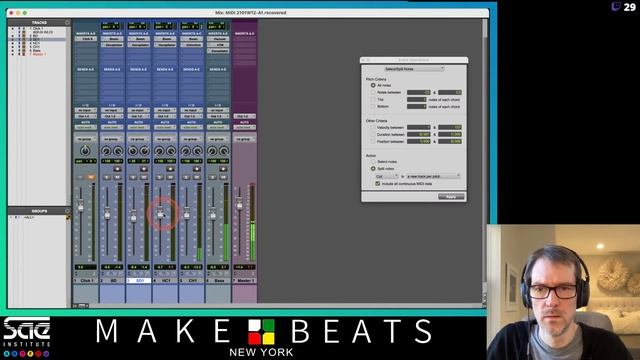Click the Bass track left pan knob
Screen dimensions: 640x360
(x=212, y=151)
